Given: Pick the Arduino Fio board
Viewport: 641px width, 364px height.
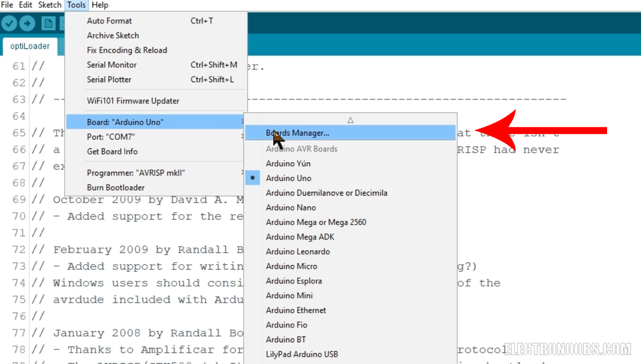Looking at the screenshot, I should tap(351, 325).
